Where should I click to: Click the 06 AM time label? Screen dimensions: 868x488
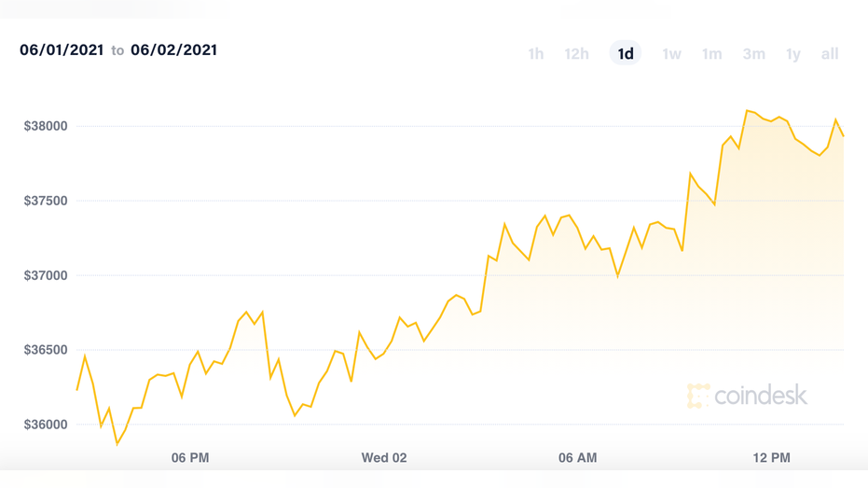(577, 457)
